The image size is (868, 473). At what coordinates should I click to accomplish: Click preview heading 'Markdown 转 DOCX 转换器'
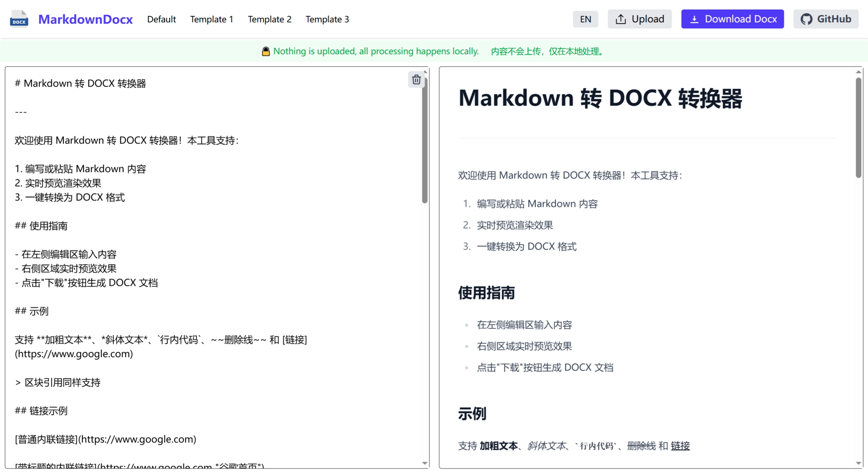600,98
